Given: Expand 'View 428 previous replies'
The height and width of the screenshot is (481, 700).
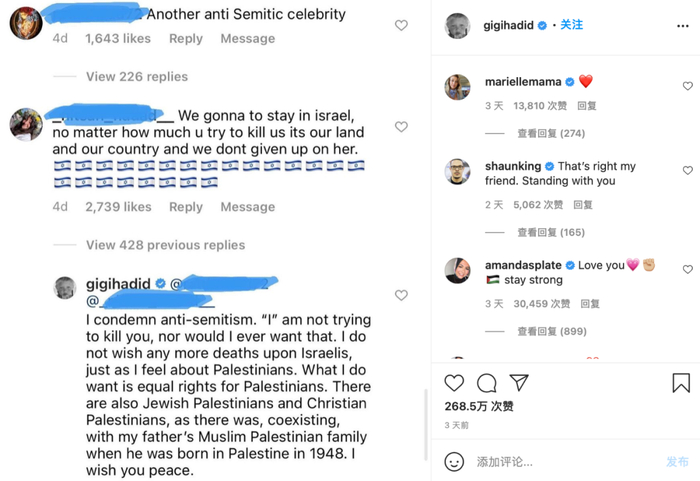Looking at the screenshot, I should pos(165,245).
